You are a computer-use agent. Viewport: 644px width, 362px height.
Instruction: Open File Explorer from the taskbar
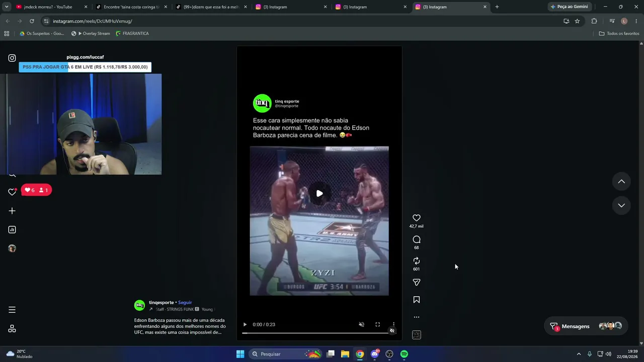(x=345, y=354)
